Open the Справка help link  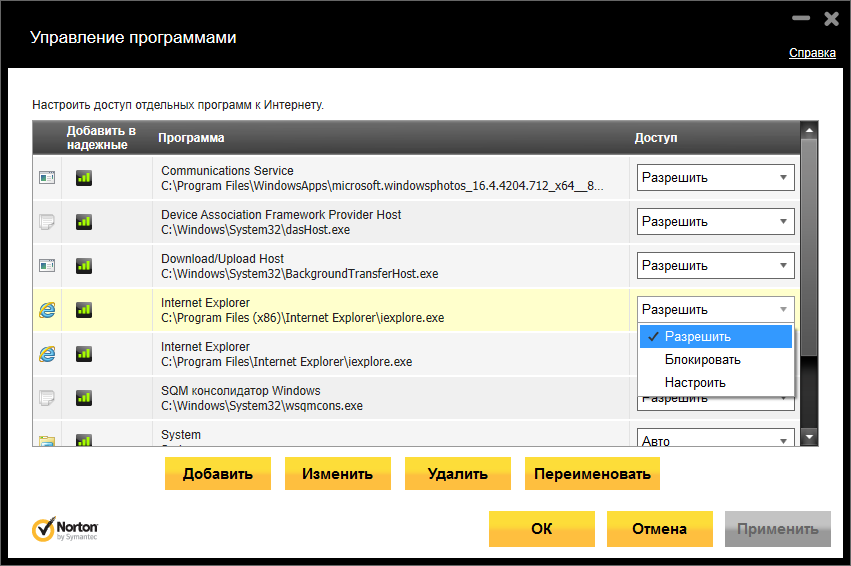812,53
